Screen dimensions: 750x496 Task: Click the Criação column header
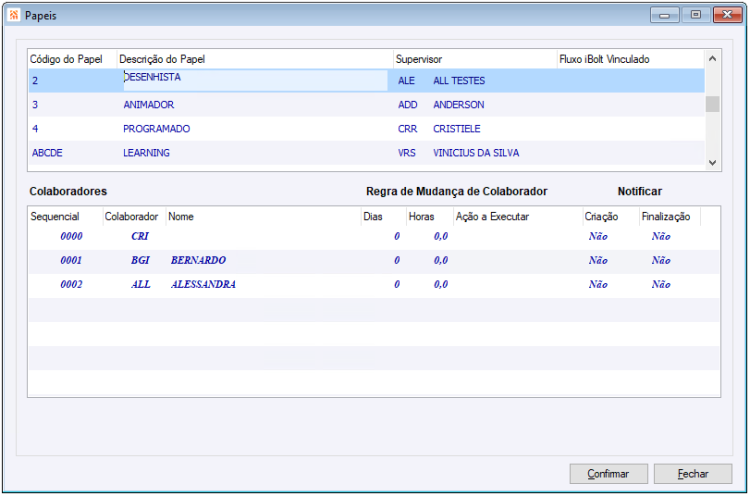[610, 217]
